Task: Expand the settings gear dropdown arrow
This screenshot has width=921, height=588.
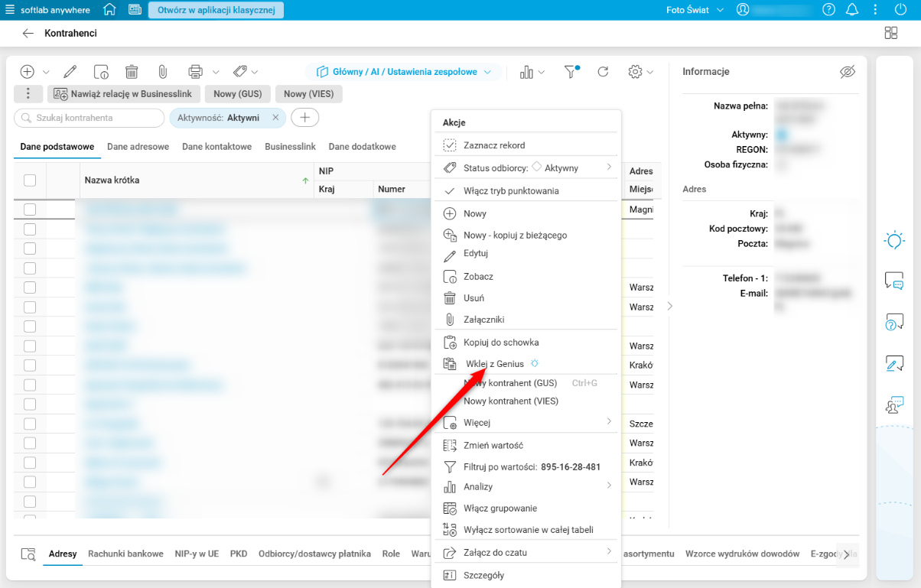Action: click(650, 72)
